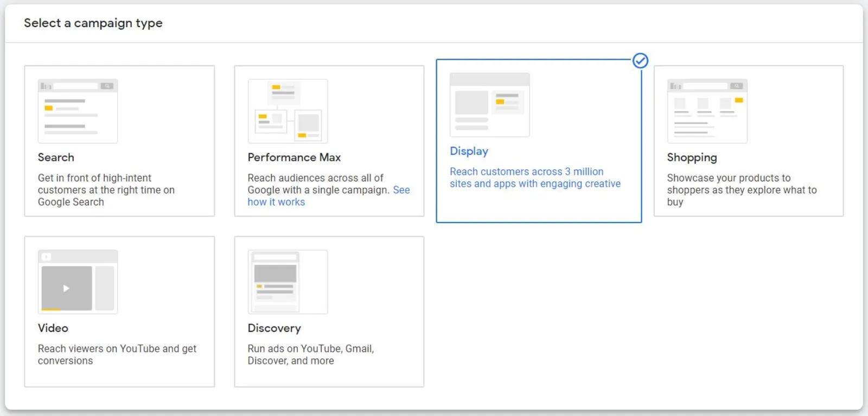Image resolution: width=868 pixels, height=416 pixels.
Task: Click the Shopping campaign illustration icon
Action: (x=707, y=111)
